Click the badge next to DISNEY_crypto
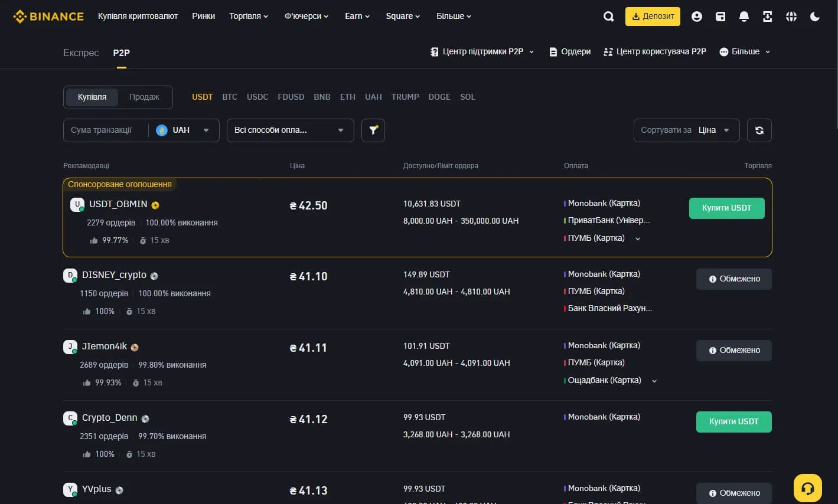838x504 pixels. [x=154, y=276]
